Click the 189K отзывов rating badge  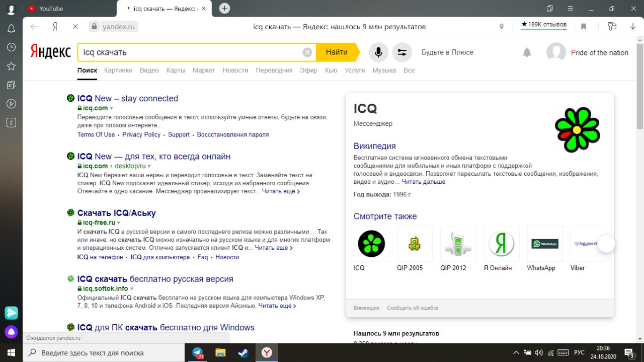coord(544,25)
